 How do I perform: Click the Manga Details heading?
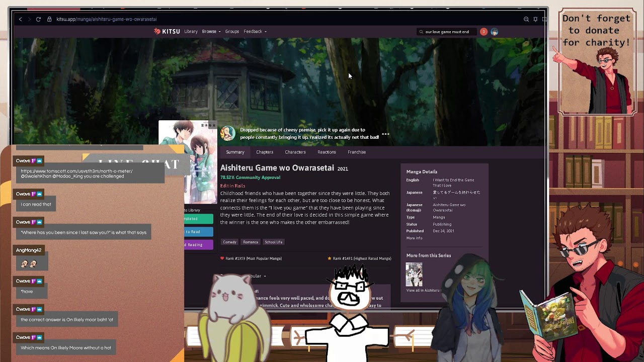pyautogui.click(x=422, y=172)
